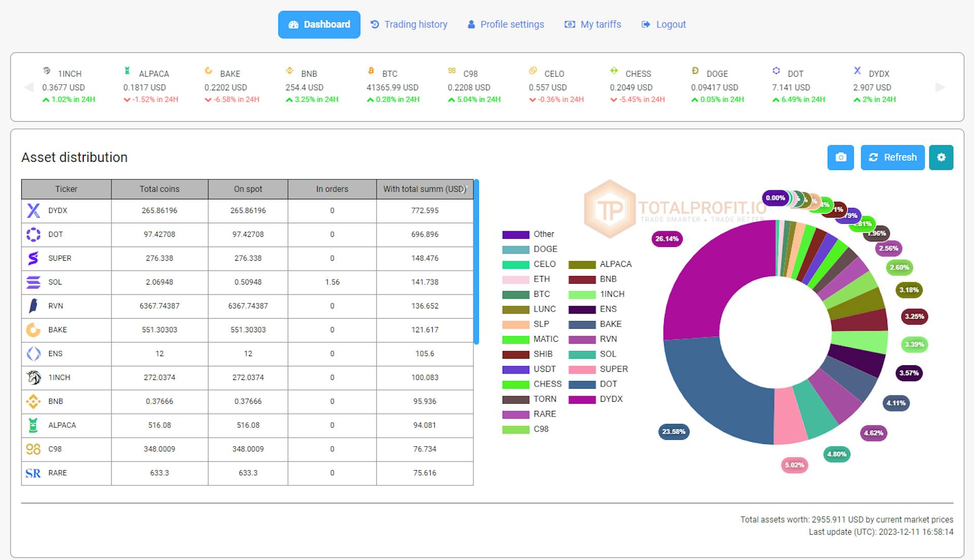Click the SOL coin icon in the asset table
Viewport: 974px width, 560px height.
[x=33, y=282]
